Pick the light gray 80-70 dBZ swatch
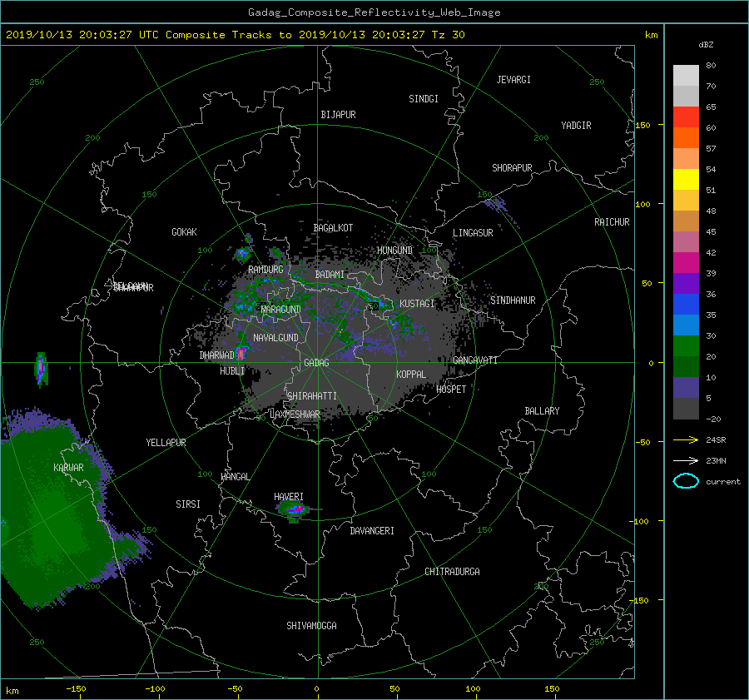The height and width of the screenshot is (700, 749). coord(686,75)
